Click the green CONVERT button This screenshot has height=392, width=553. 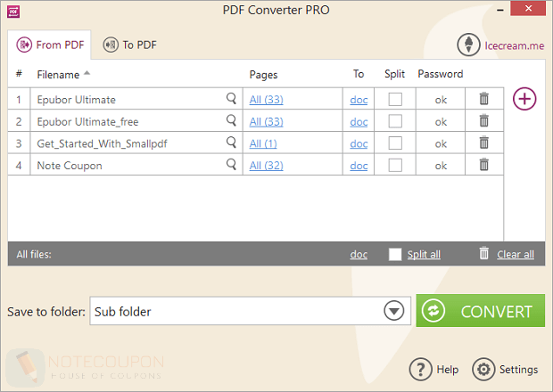[481, 311]
